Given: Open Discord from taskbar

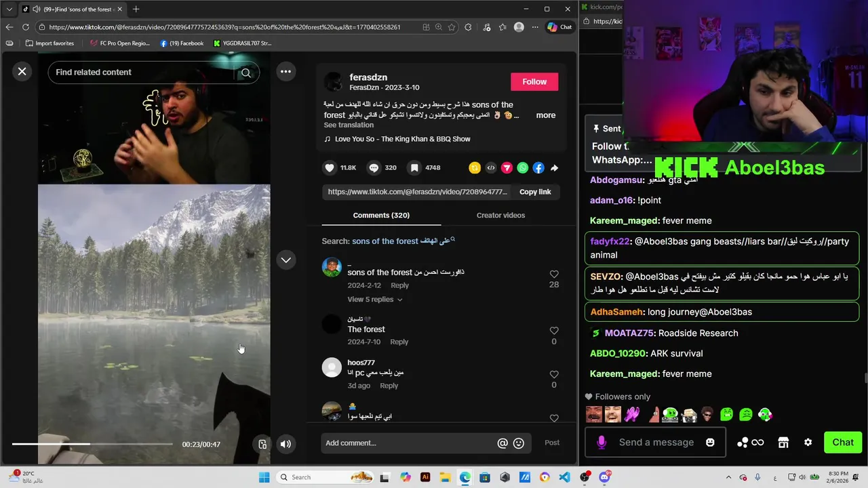Looking at the screenshot, I should click(604, 477).
